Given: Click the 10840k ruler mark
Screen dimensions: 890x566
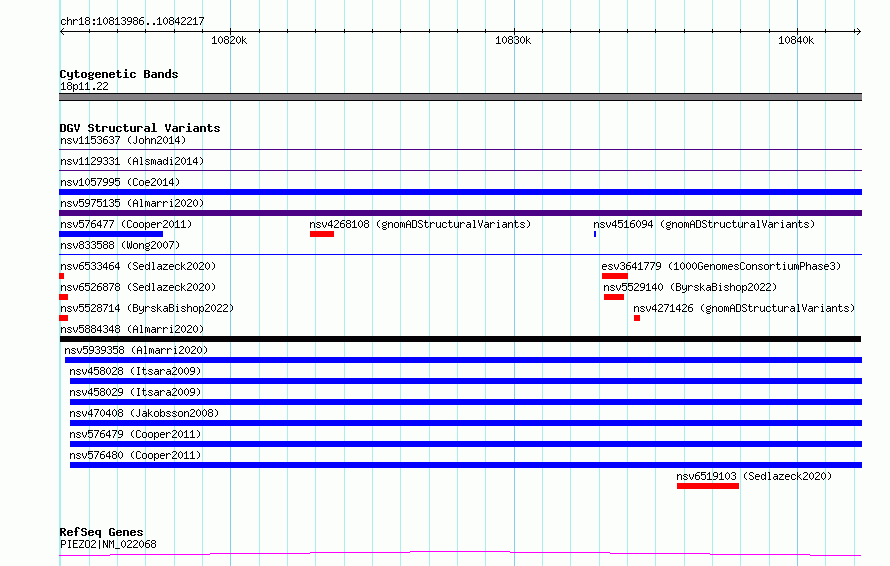Looking at the screenshot, I should pos(796,40).
